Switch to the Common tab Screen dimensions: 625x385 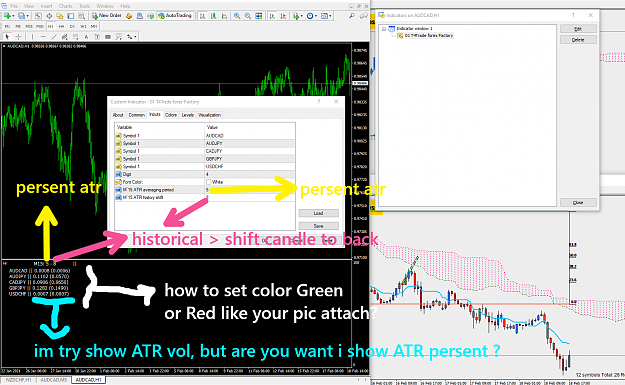point(136,115)
